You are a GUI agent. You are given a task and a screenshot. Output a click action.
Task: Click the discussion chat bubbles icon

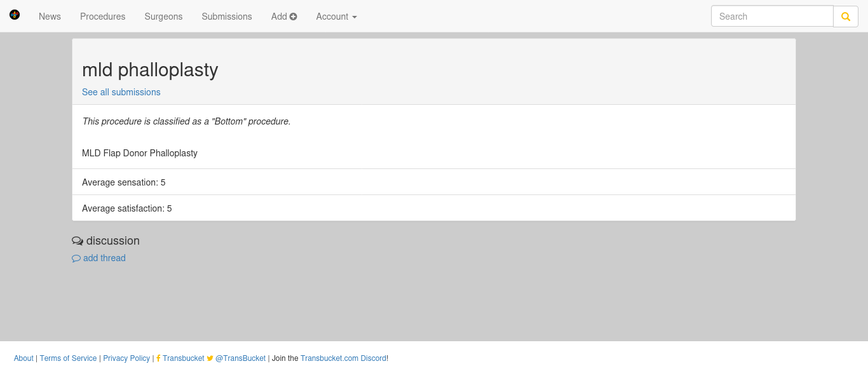coord(78,241)
